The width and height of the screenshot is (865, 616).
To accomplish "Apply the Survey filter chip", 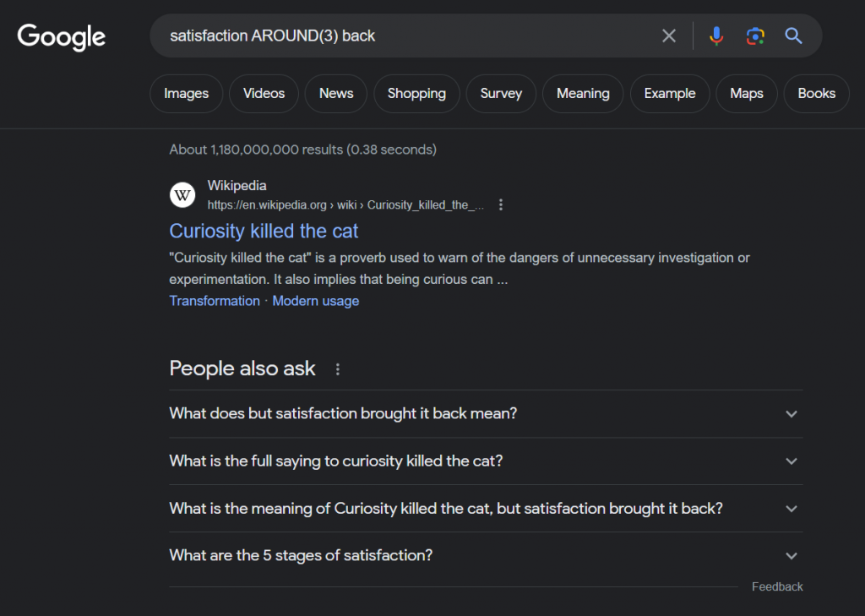I will click(x=501, y=94).
